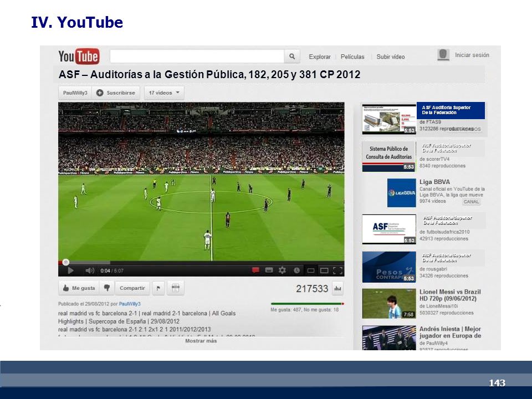
Task: Click into the YouTube search field
Action: [197, 57]
